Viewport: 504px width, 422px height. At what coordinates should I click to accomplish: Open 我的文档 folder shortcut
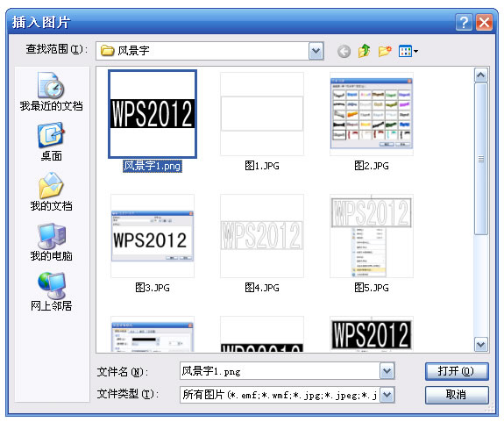(52, 192)
